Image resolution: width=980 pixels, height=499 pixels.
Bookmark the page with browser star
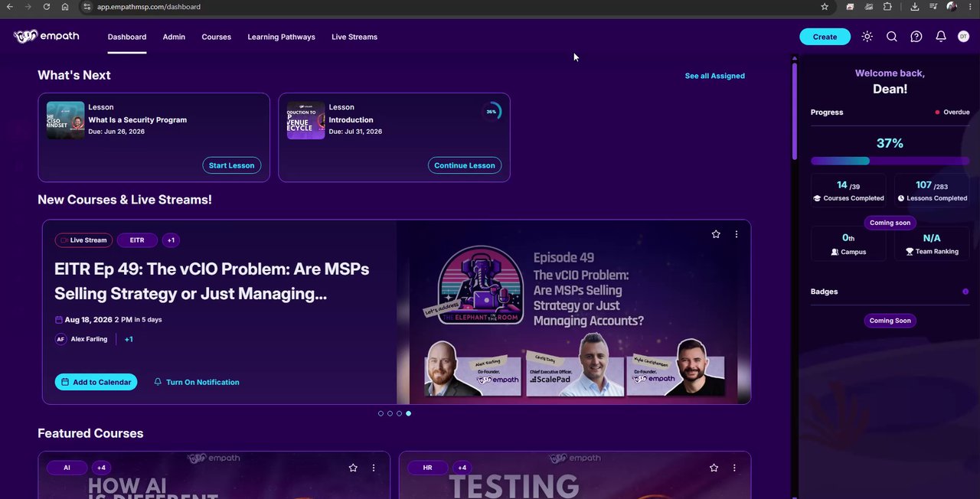coord(825,7)
